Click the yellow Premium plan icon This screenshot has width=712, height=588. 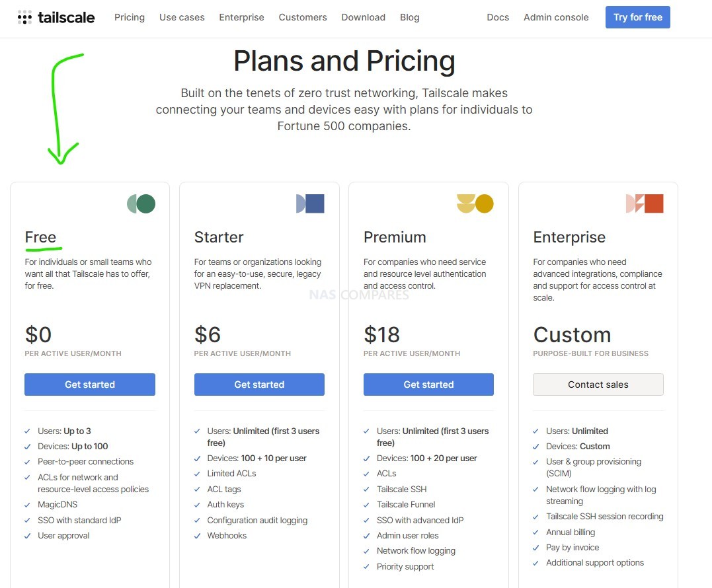(475, 203)
